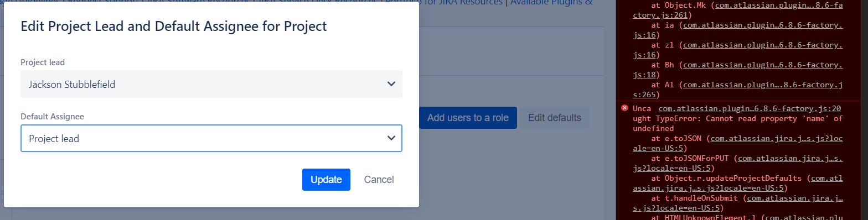The width and height of the screenshot is (868, 220).
Task: Open the Project lead dropdown showing Jackson Stubblefield
Action: click(x=211, y=84)
